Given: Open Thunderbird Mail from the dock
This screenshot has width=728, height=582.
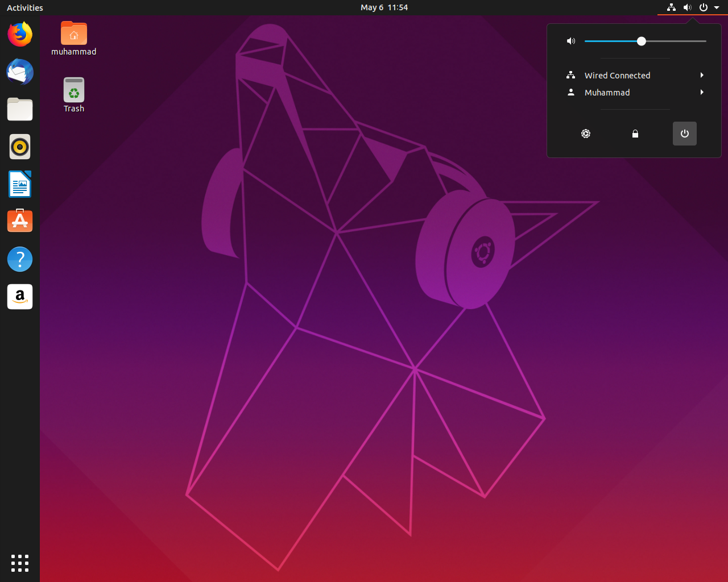Looking at the screenshot, I should point(20,72).
